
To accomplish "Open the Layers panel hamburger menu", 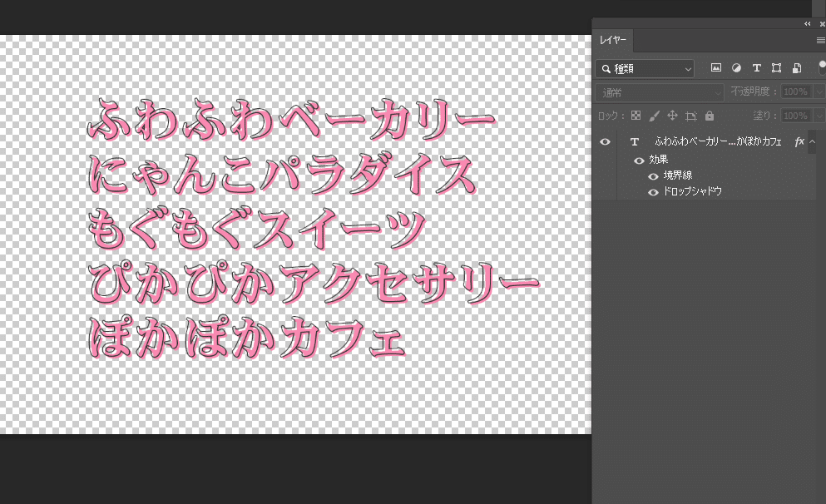I will (821, 41).
